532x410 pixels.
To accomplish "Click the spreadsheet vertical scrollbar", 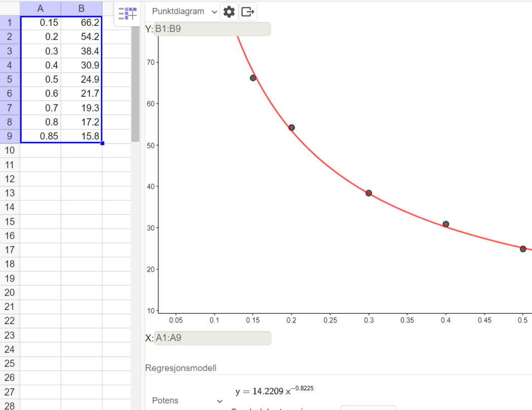I will tap(135, 81).
